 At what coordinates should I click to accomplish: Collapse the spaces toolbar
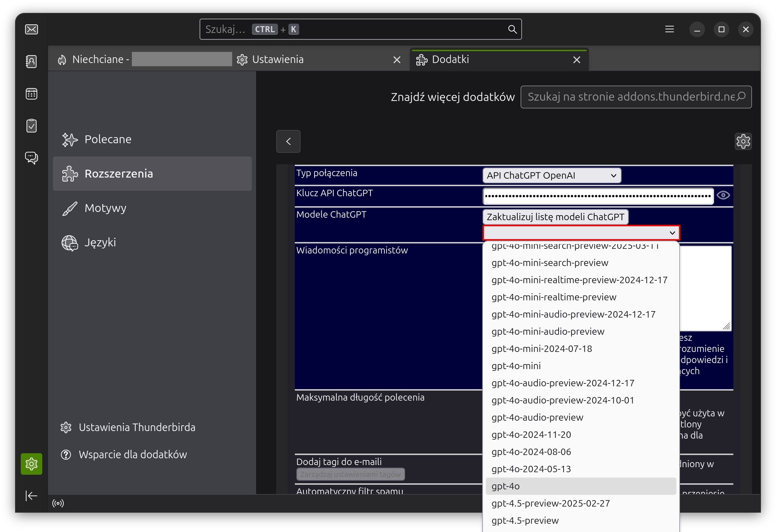(32, 496)
